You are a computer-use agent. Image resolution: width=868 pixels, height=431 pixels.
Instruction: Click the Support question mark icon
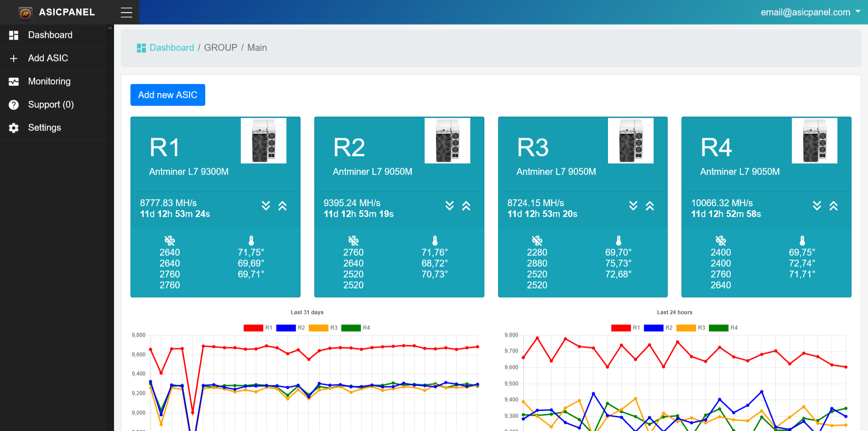click(x=14, y=105)
